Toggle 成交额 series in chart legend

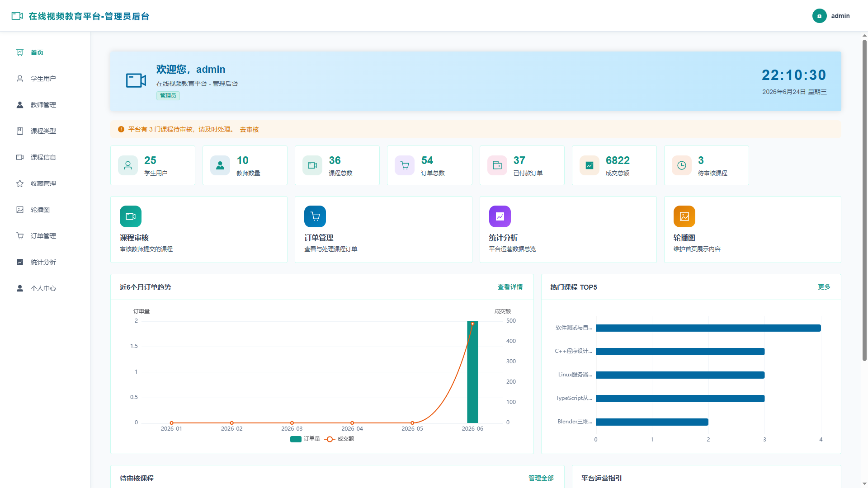340,439
